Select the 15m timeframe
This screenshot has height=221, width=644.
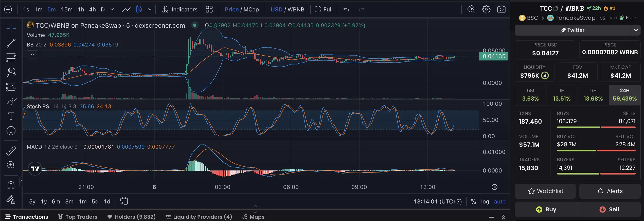pos(67,9)
